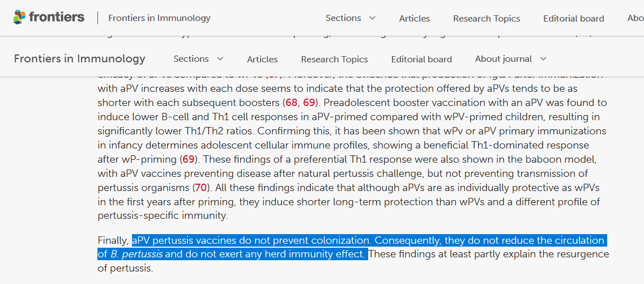
Task: Visit Editorial board from the top header
Action: (x=573, y=18)
